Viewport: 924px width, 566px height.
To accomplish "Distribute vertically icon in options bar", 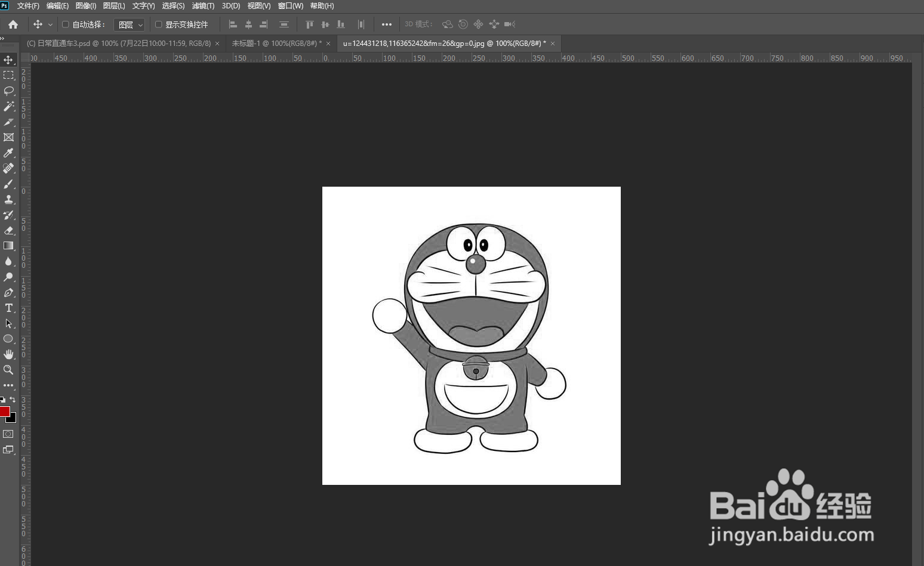I will (x=284, y=24).
